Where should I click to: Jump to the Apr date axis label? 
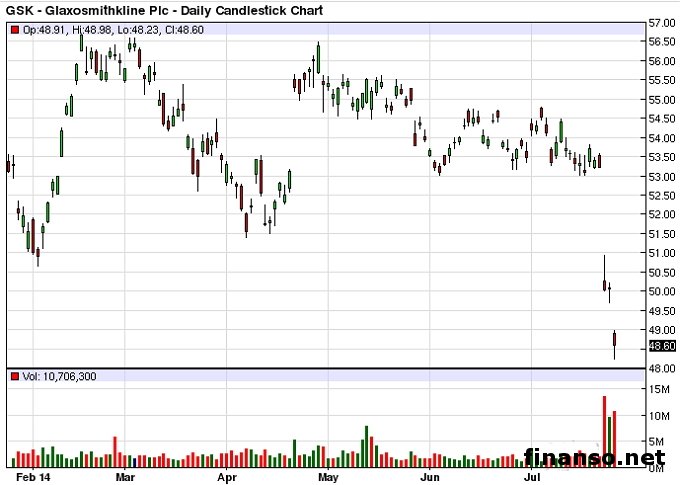pos(227,478)
